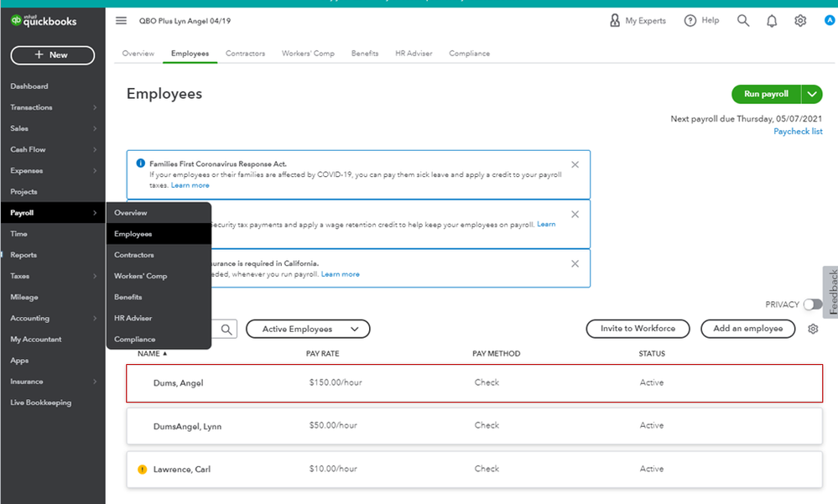This screenshot has height=504, width=838.
Task: Open the user profile avatar
Action: point(830,20)
